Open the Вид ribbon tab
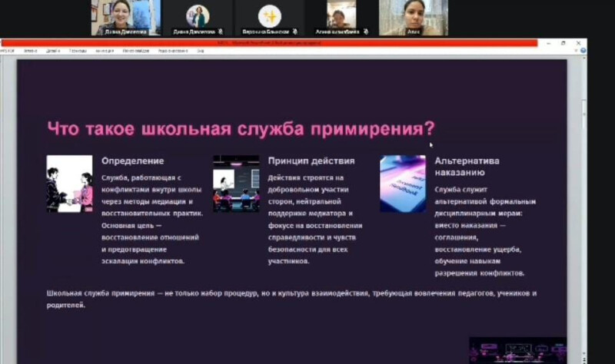This screenshot has height=364, width=615. [x=201, y=51]
